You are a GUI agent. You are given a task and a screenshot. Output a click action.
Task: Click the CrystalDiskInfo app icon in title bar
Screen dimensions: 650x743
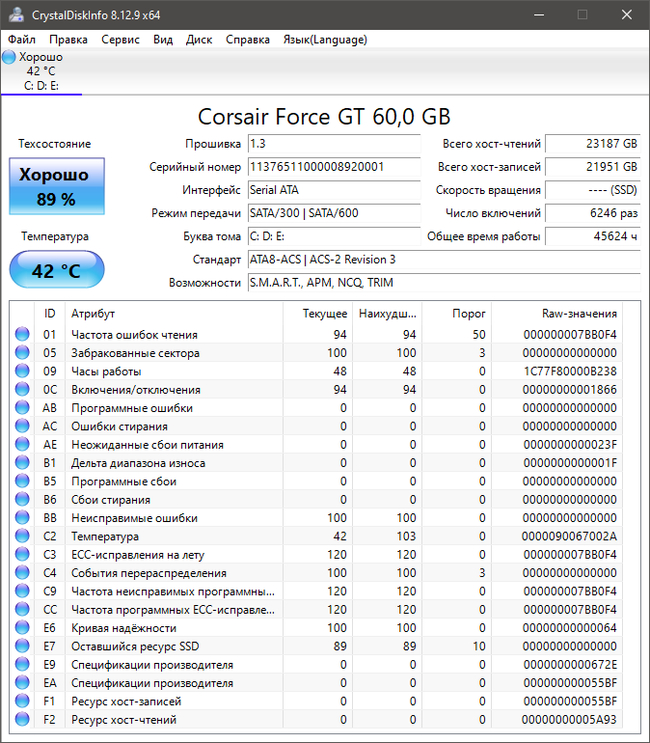point(16,14)
